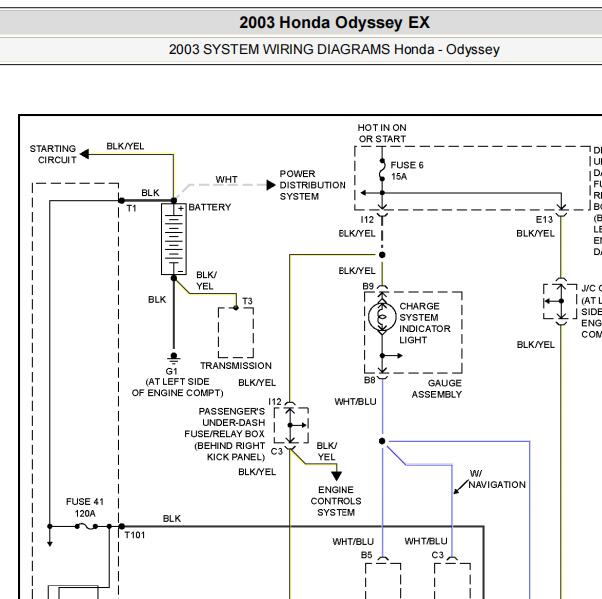
Task: Click the "BLK/YEL" label above STARTING CIRCUIT wire
Action: pyautogui.click(x=125, y=146)
